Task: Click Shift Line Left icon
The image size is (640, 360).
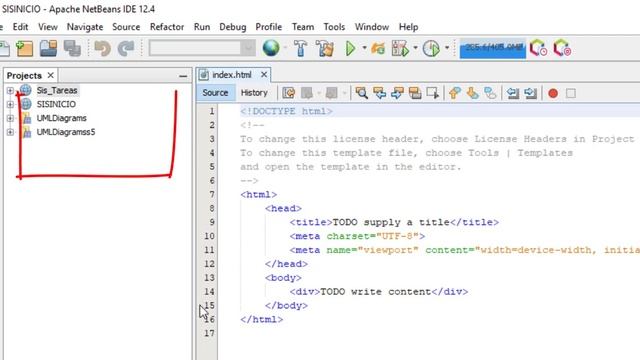Action: (x=513, y=93)
